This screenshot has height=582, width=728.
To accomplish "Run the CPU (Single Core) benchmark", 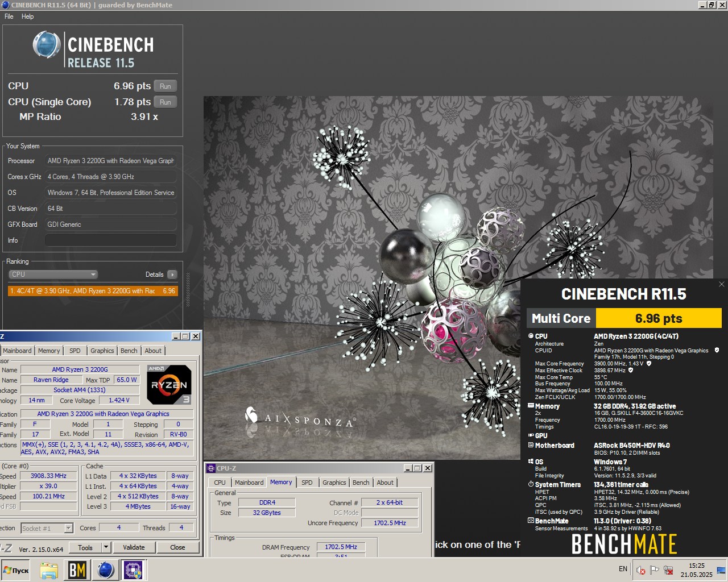I will tap(166, 102).
